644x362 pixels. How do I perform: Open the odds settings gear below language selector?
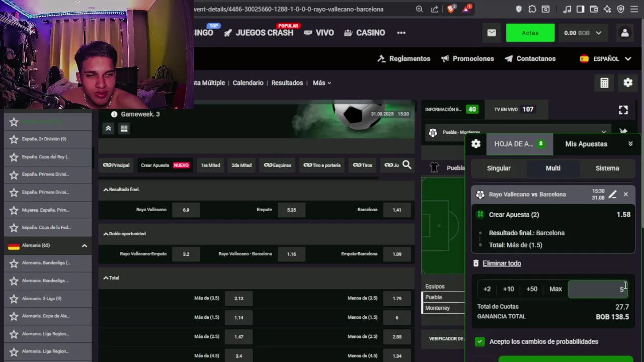628,83
